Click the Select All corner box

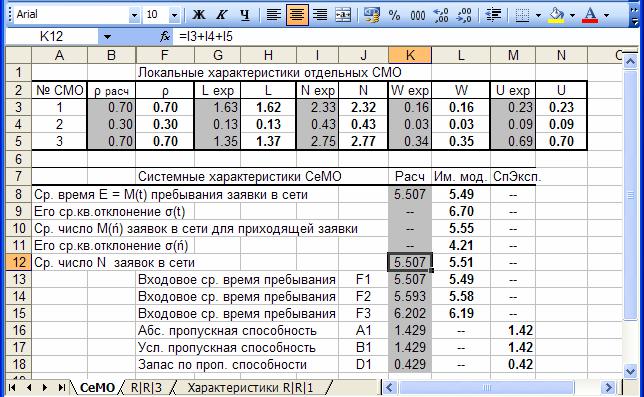click(x=18, y=55)
